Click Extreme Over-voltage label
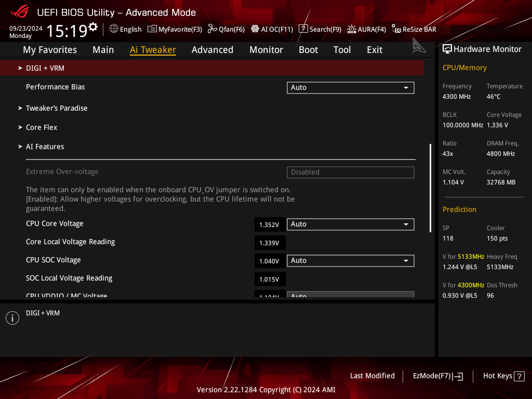The image size is (532, 399). click(62, 171)
